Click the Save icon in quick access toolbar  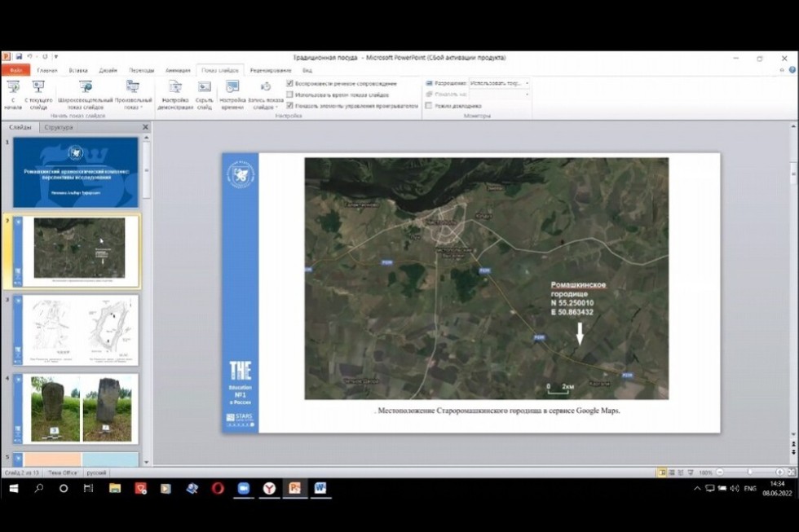pyautogui.click(x=19, y=57)
